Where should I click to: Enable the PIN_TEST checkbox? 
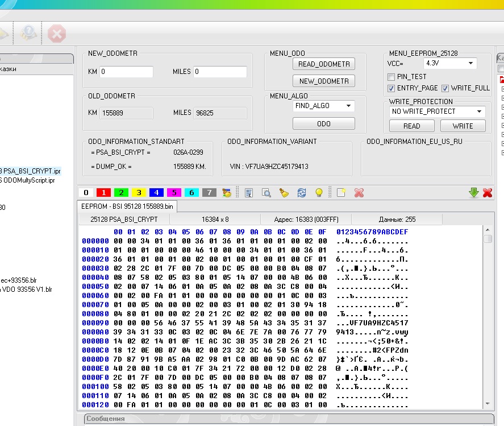391,77
